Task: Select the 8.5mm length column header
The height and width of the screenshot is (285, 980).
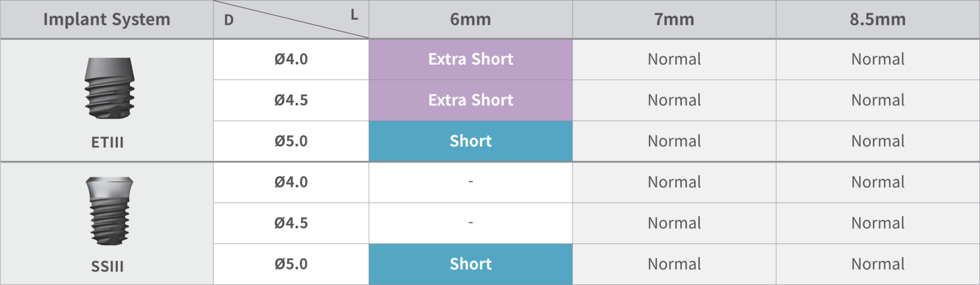Action: pos(878,20)
